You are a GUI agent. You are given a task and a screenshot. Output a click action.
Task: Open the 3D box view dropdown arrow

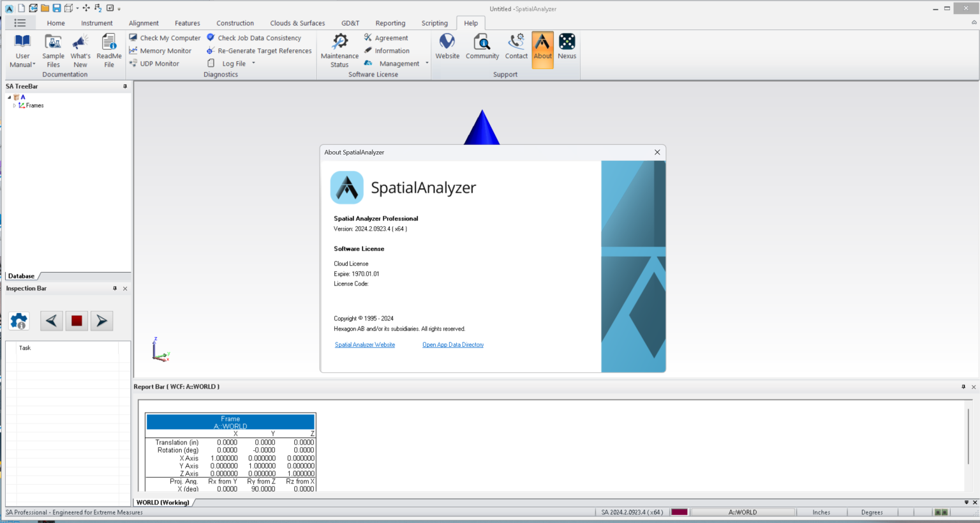click(77, 8)
